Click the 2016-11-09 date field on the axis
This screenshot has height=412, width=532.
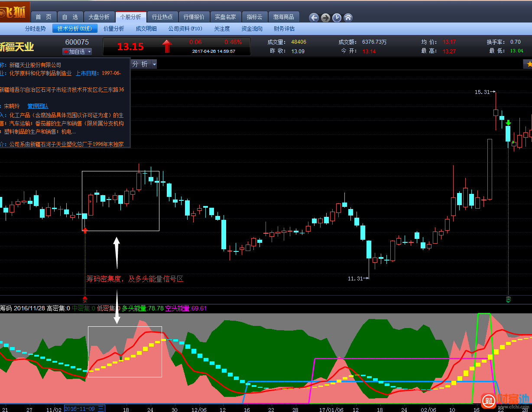point(84,408)
